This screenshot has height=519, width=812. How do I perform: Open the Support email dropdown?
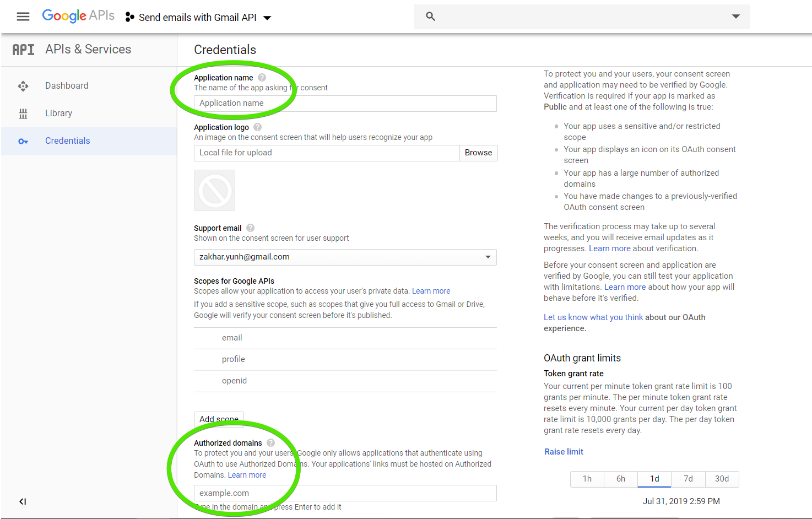coord(345,257)
